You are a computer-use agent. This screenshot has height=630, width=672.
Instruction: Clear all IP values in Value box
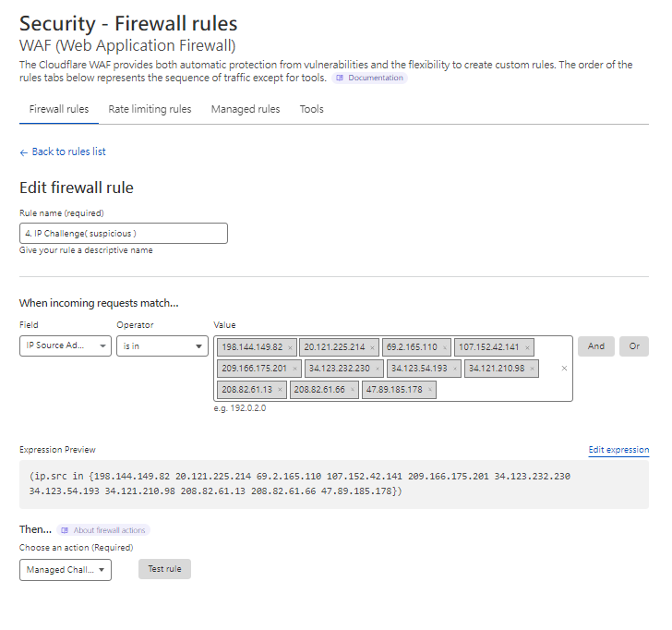click(564, 369)
